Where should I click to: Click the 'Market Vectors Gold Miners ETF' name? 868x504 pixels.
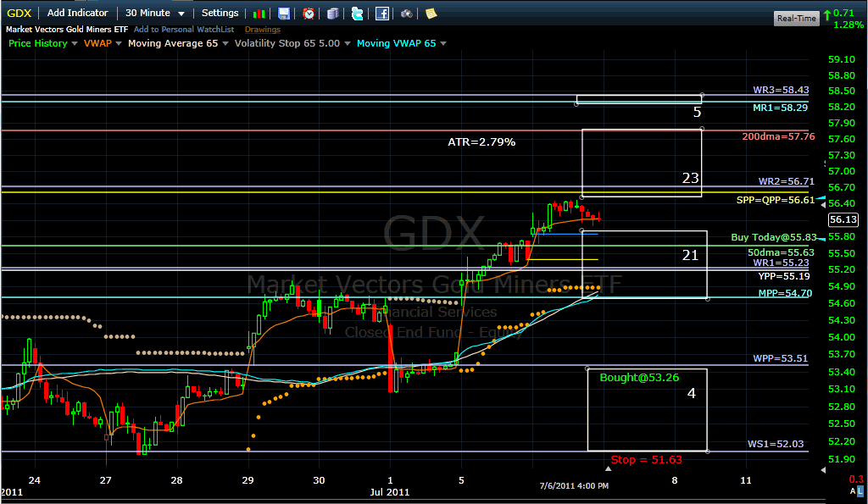[67, 30]
